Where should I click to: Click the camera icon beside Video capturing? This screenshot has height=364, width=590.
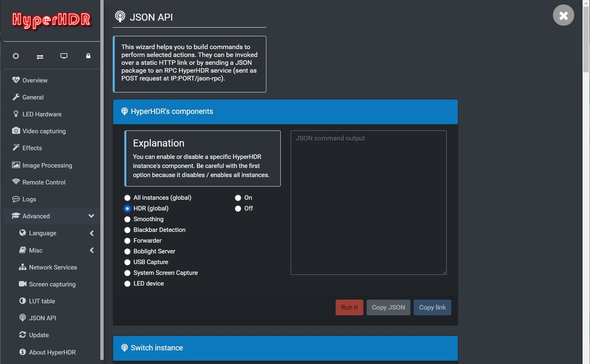[x=16, y=131]
